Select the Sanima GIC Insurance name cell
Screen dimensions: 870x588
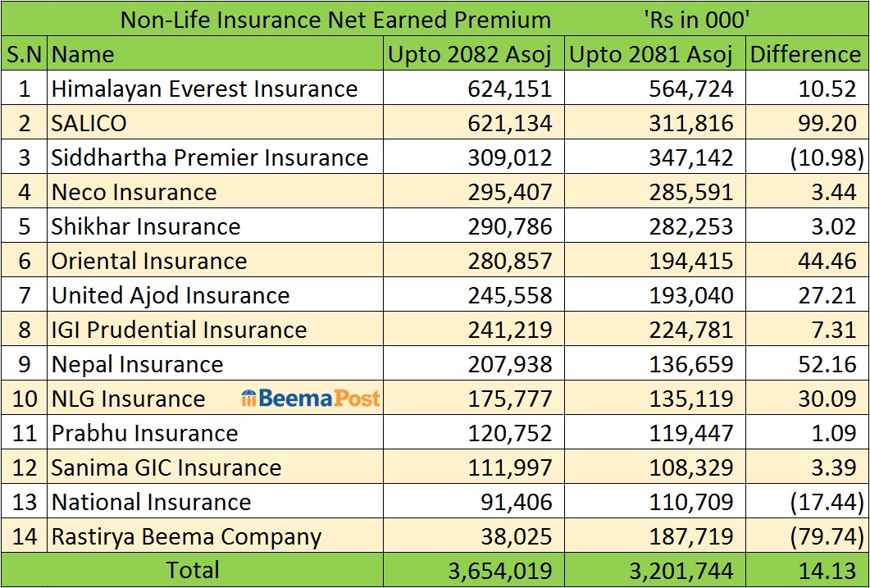click(166, 467)
